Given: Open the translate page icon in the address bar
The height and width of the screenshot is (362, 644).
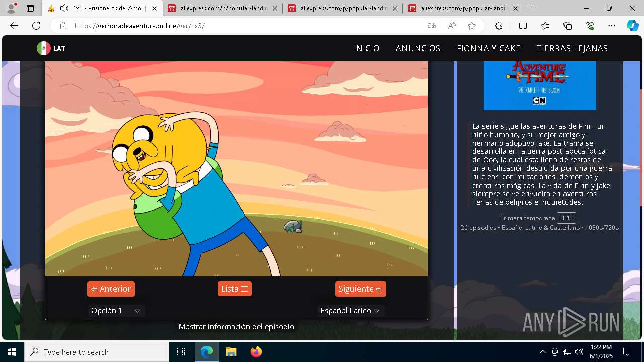Looking at the screenshot, I should [431, 26].
